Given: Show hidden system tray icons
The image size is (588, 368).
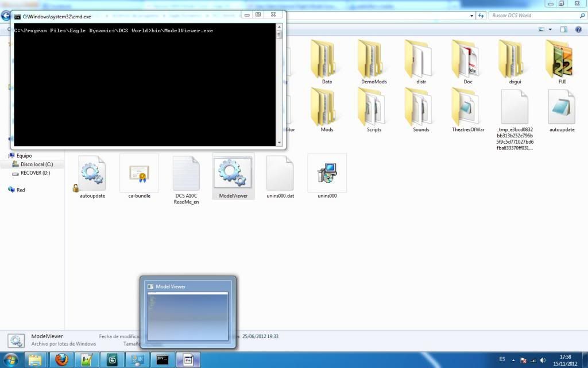Looking at the screenshot, I should click(514, 360).
